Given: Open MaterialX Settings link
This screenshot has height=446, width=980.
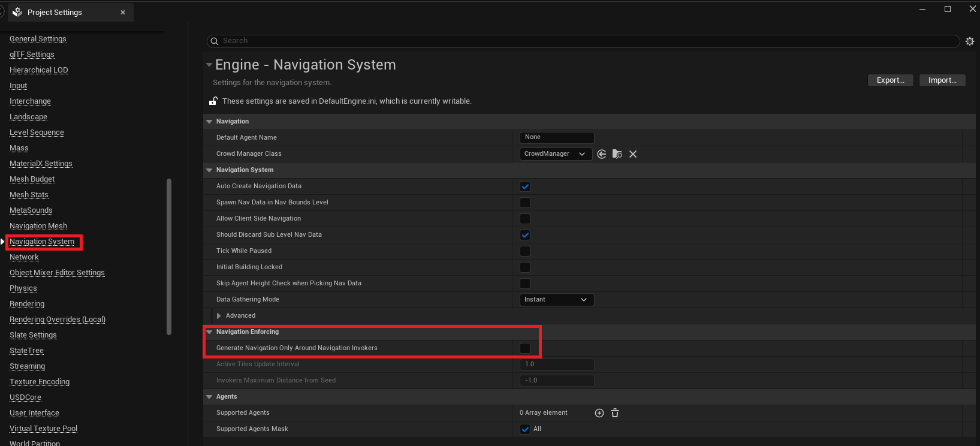Looking at the screenshot, I should coord(41,164).
